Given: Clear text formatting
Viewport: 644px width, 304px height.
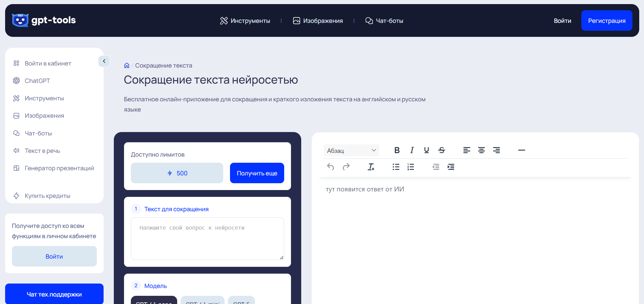Looking at the screenshot, I should pos(371,167).
